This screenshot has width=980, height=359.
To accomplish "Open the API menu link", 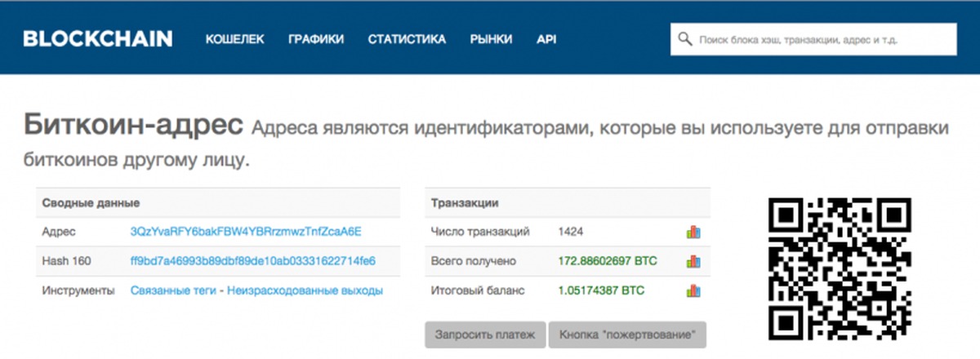I will click(x=546, y=39).
